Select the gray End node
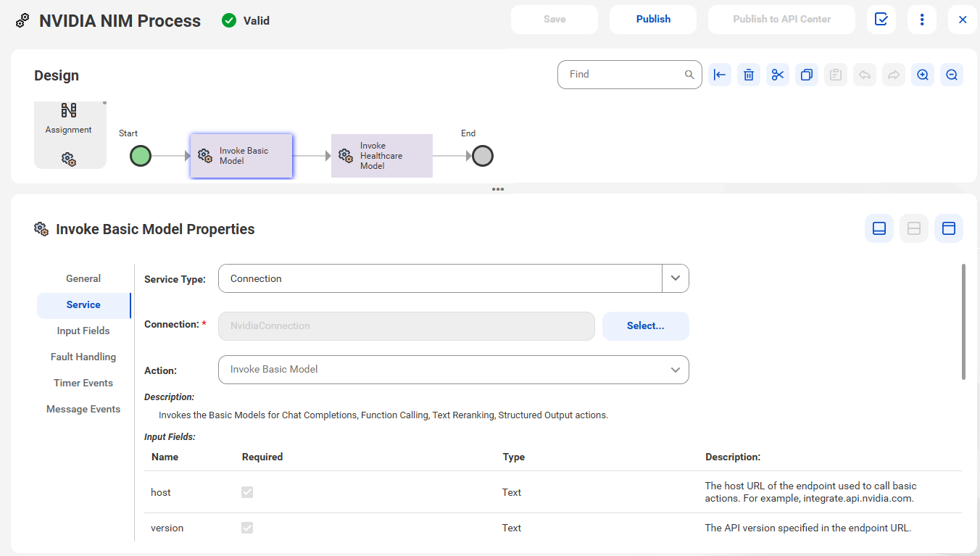The image size is (980, 556). coord(483,156)
